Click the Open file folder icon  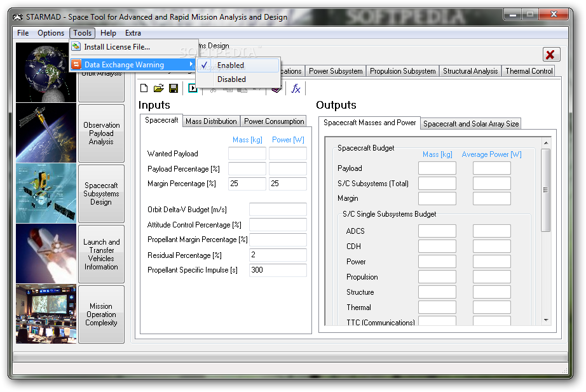(x=158, y=88)
